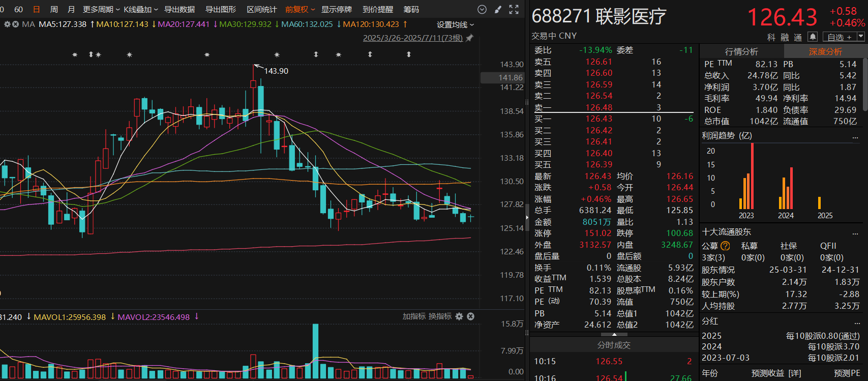This screenshot has width=868, height=381.
Task: Remove the MA indicator overlay
Action: point(15,24)
